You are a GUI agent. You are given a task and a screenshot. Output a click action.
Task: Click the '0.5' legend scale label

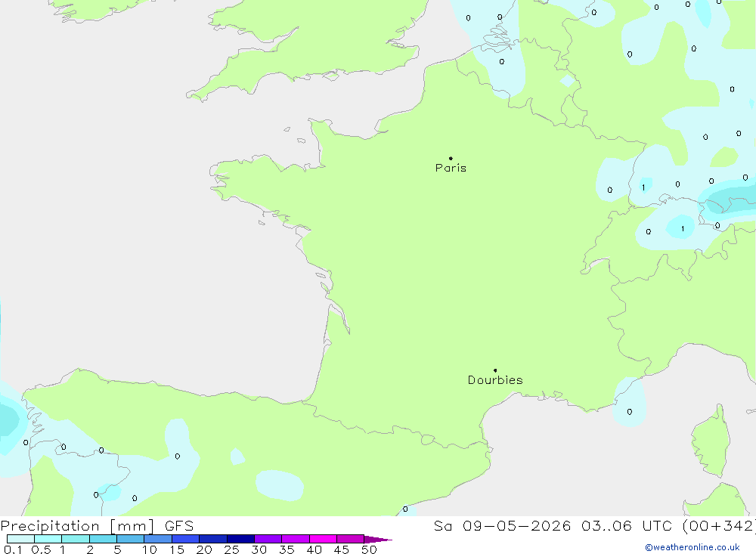[41, 549]
